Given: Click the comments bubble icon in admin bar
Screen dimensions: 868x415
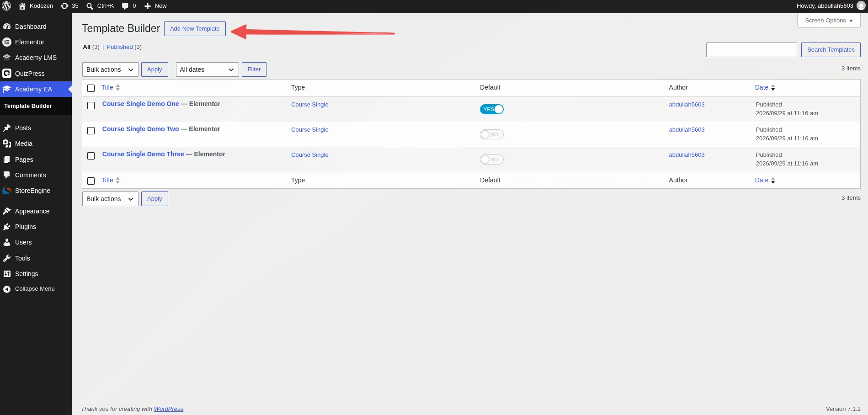Looking at the screenshot, I should (x=125, y=6).
